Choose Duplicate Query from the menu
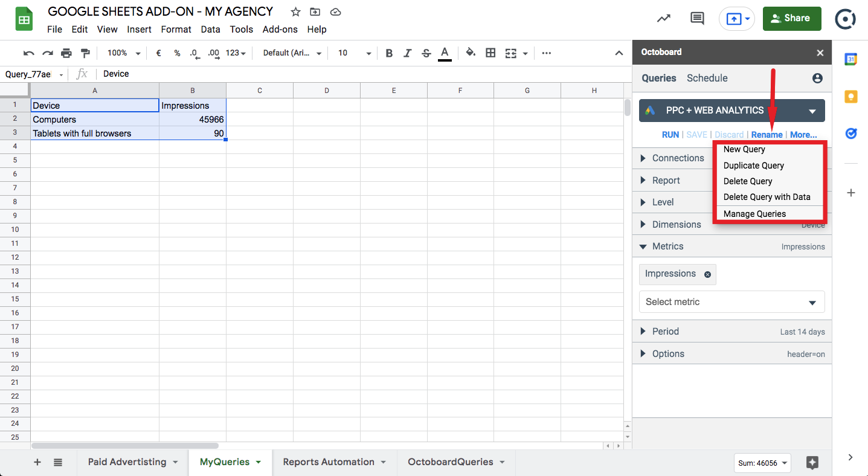Viewport: 868px width, 476px height. pos(754,166)
